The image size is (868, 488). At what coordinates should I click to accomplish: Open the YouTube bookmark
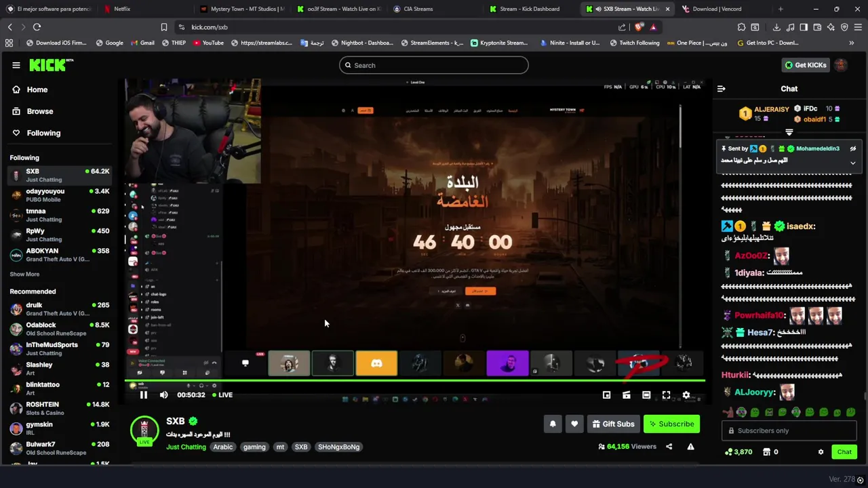point(208,43)
